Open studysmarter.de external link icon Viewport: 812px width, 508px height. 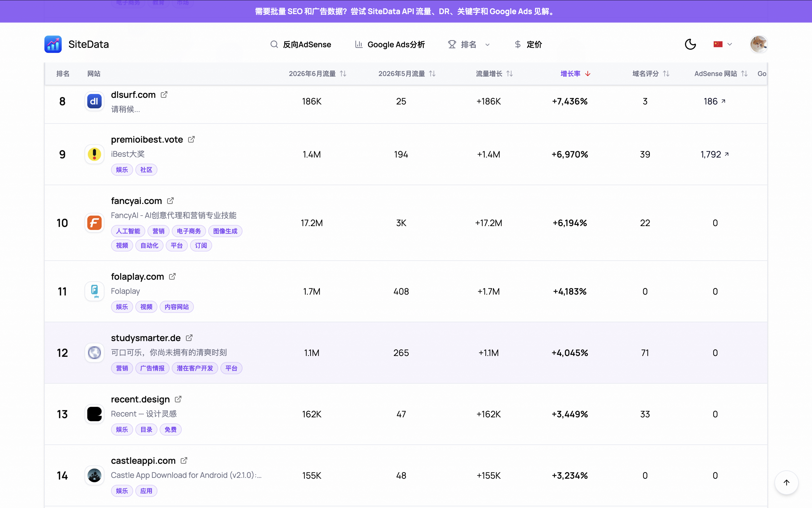[189, 338]
